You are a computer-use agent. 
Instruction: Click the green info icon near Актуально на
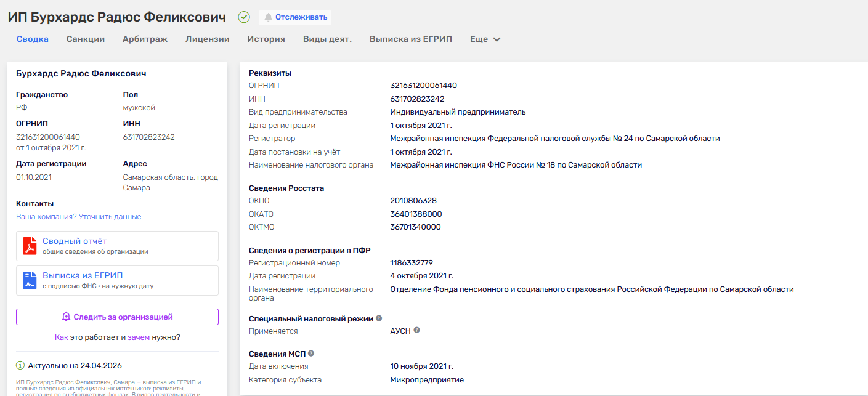coord(20,365)
